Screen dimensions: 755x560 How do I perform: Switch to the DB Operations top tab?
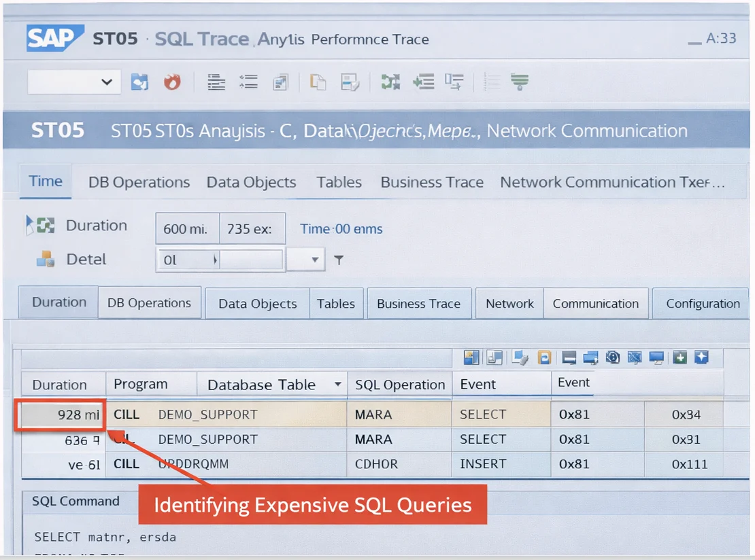(x=139, y=182)
